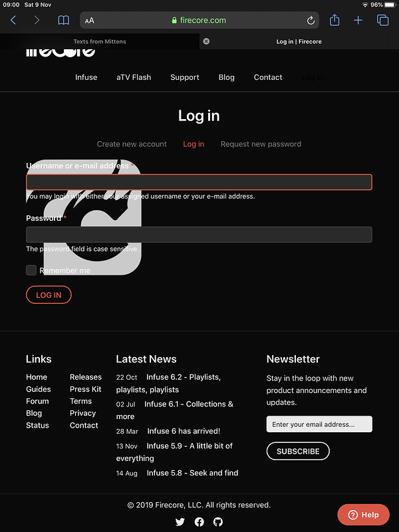Click the newsletter email address field
The width and height of the screenshot is (399, 532).
click(x=319, y=424)
